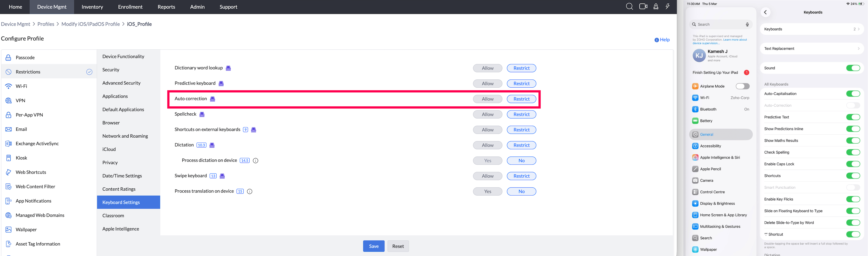
Task: Toggle Airplane Mode switch on iPad
Action: (742, 86)
